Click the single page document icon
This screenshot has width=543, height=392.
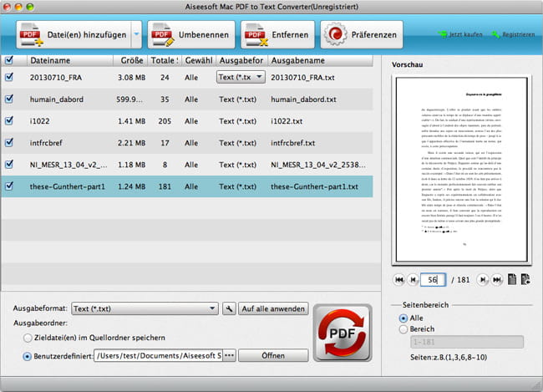(512, 279)
